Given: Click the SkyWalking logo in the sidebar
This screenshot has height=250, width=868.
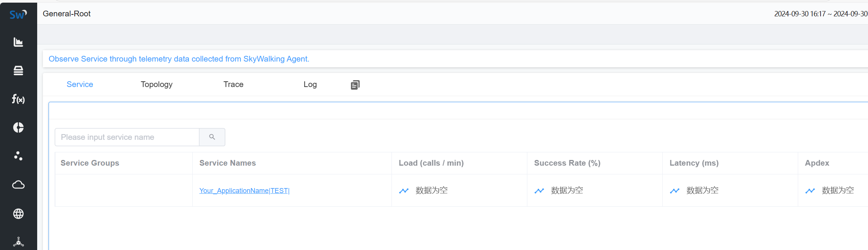Looking at the screenshot, I should 18,14.
